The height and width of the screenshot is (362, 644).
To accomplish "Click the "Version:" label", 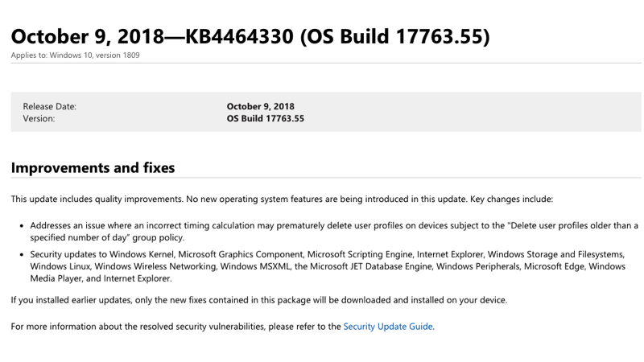I will tap(39, 118).
